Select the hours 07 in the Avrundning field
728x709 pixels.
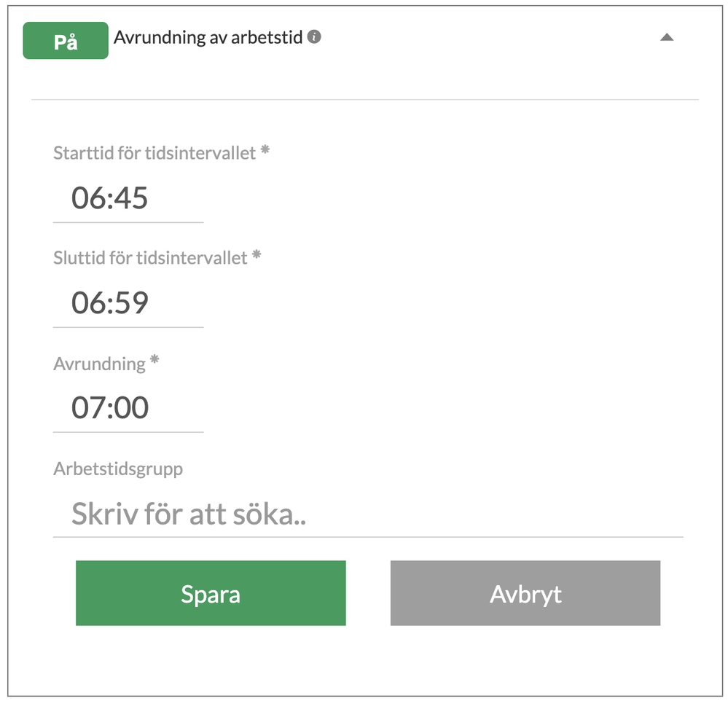pos(87,408)
